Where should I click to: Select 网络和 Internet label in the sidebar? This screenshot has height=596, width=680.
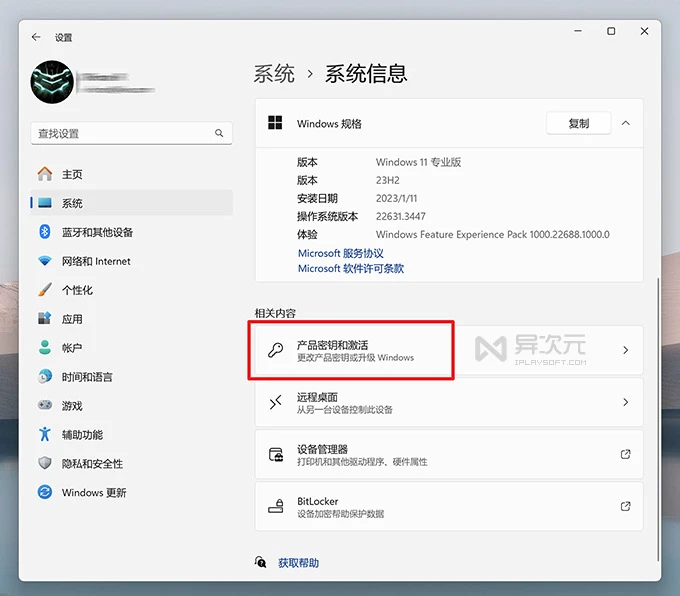96,261
